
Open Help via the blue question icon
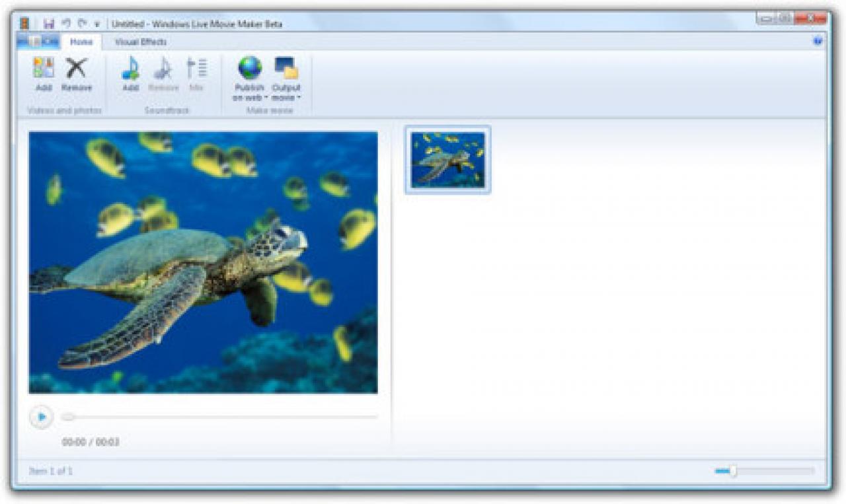(x=818, y=41)
